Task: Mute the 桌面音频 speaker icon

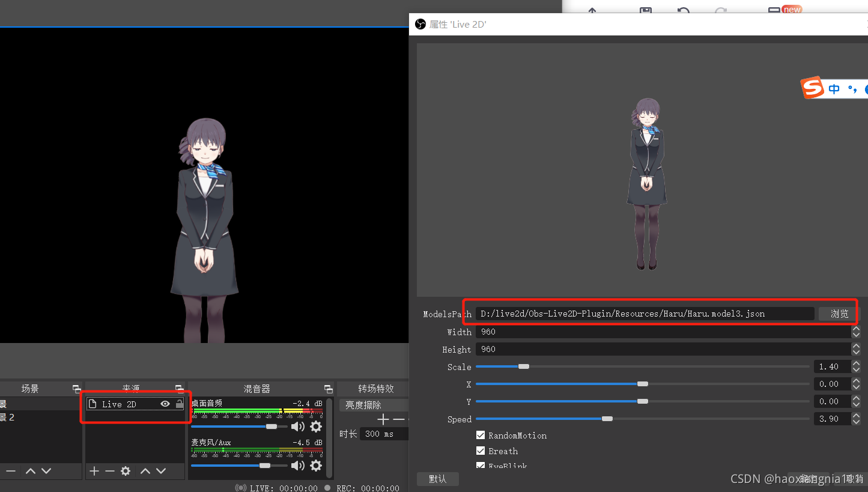Action: pyautogui.click(x=298, y=427)
